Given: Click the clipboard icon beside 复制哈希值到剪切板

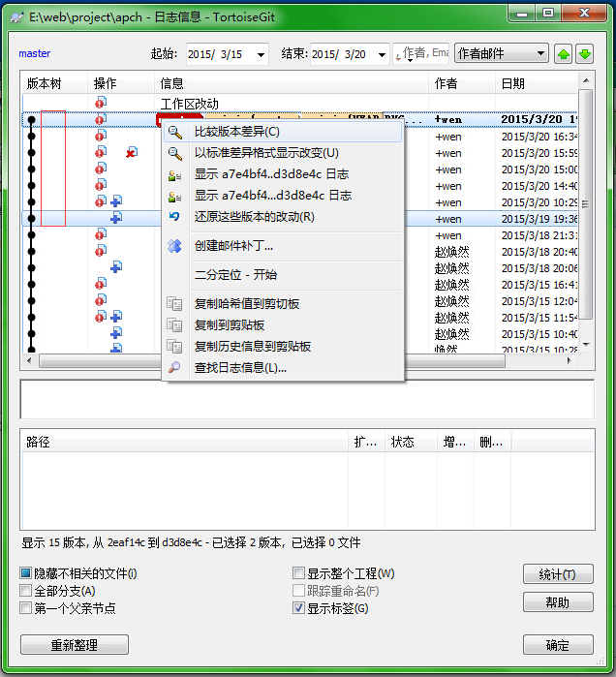Looking at the screenshot, I should [x=174, y=304].
